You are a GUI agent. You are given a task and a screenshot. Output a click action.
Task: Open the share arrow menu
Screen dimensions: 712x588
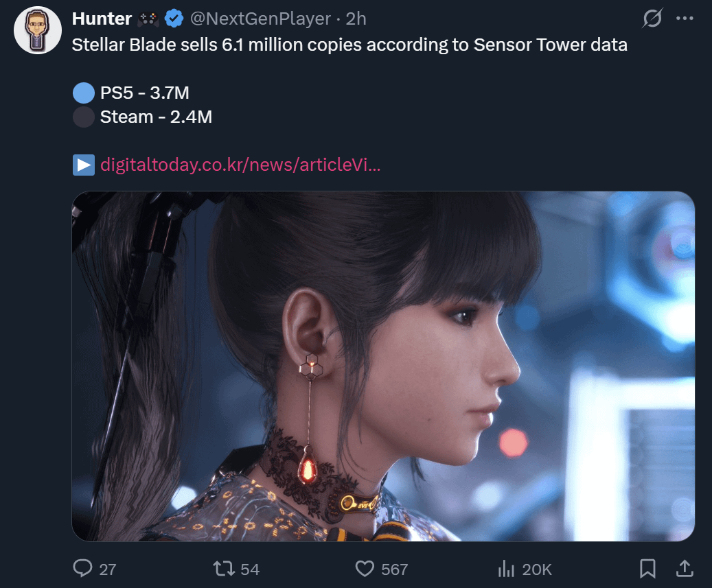684,568
